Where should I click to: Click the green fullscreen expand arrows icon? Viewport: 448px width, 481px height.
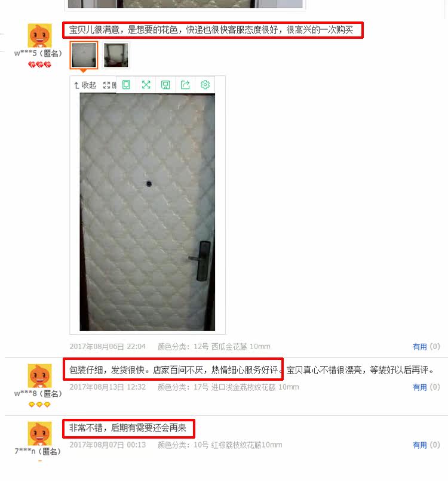(x=146, y=85)
